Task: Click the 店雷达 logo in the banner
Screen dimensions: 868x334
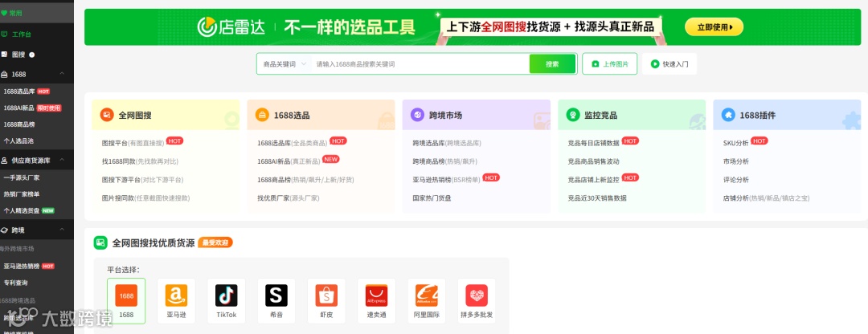Action: point(231,26)
